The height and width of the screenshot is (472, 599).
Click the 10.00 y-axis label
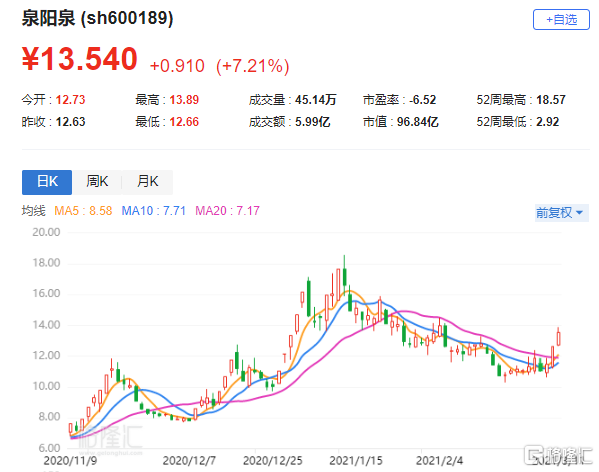pos(46,386)
